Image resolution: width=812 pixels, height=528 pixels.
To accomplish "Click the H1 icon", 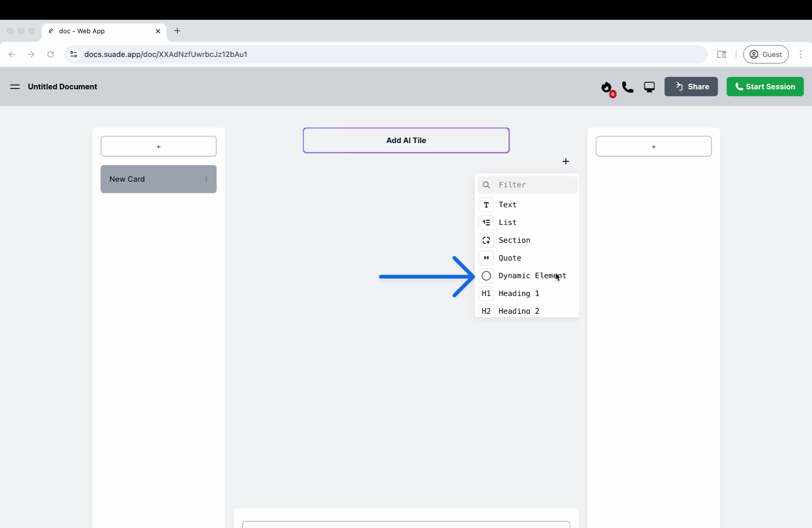I will click(x=486, y=294).
